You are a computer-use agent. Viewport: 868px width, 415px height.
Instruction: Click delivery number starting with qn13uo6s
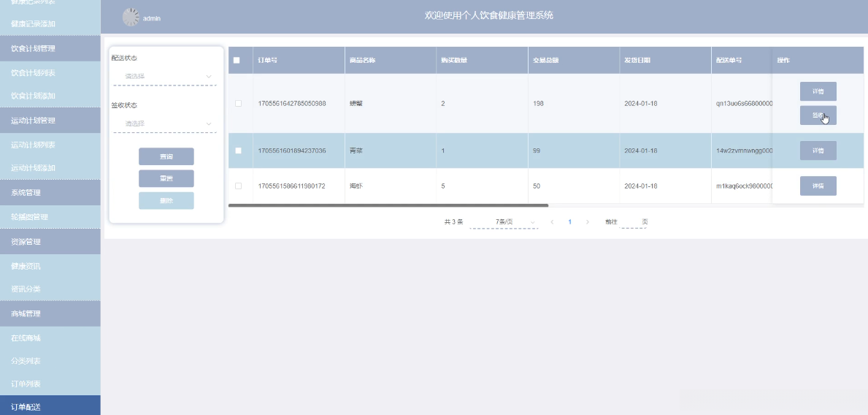coord(744,104)
